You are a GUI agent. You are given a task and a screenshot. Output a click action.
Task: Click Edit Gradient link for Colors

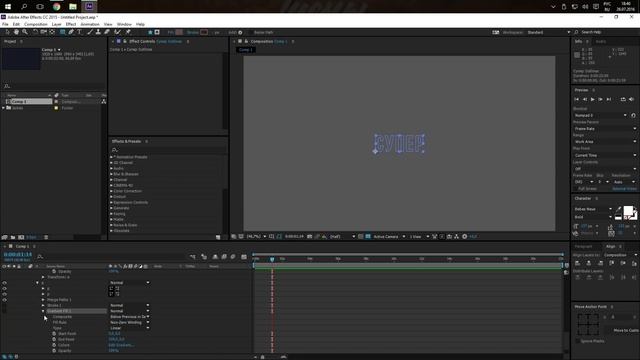point(121,345)
